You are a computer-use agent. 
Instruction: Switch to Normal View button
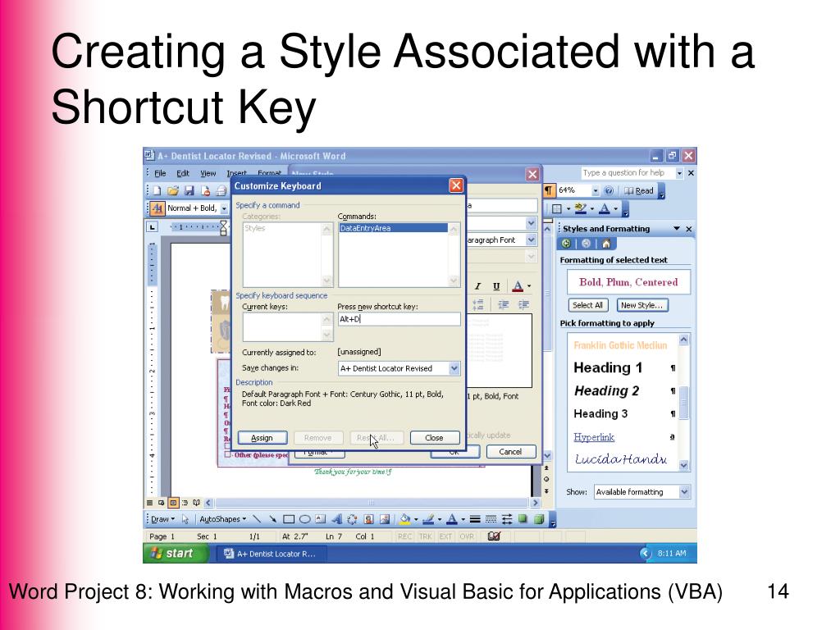150,503
